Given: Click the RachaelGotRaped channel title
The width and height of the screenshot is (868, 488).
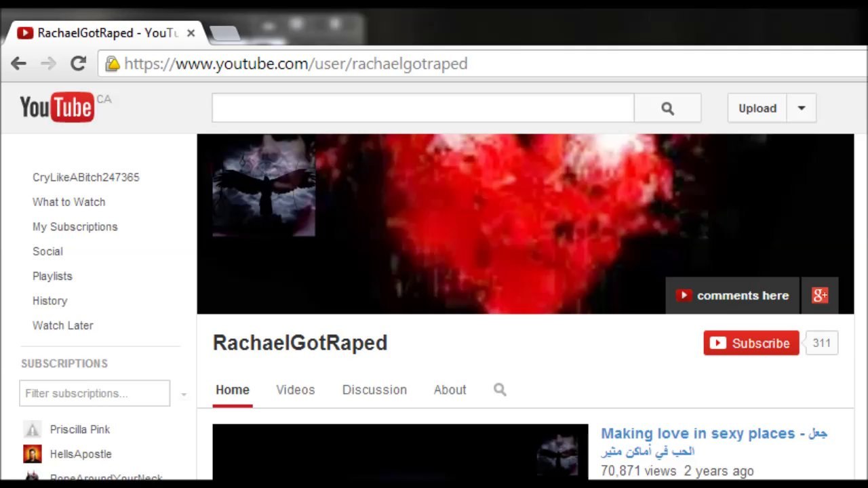Looking at the screenshot, I should [300, 343].
